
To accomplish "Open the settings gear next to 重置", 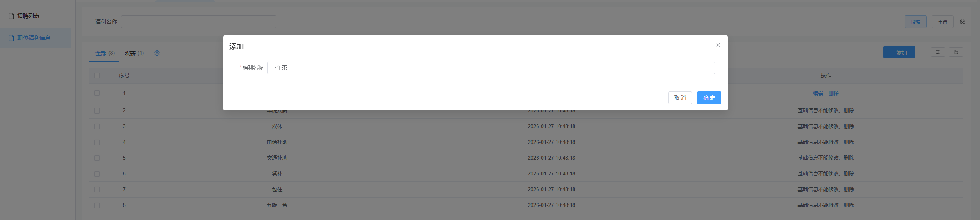I will pos(963,22).
